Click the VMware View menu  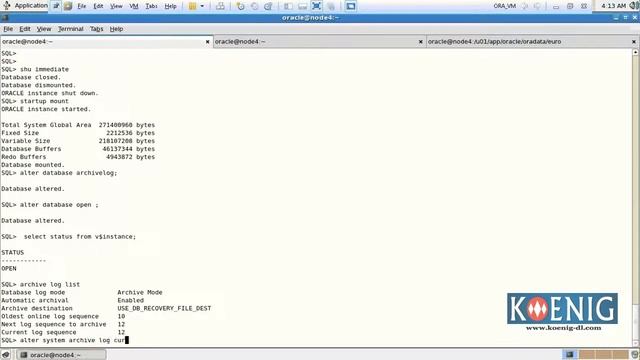[116, 6]
